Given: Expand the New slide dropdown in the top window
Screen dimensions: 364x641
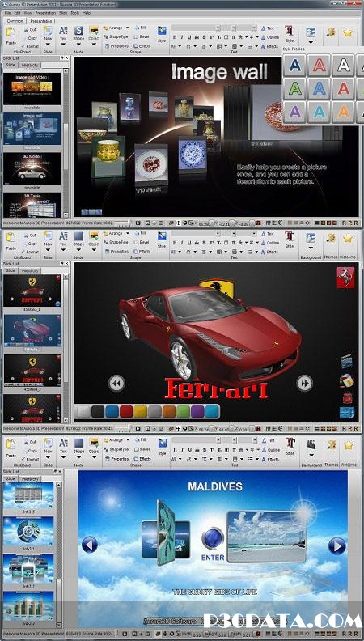Looking at the screenshot, I should point(49,44).
